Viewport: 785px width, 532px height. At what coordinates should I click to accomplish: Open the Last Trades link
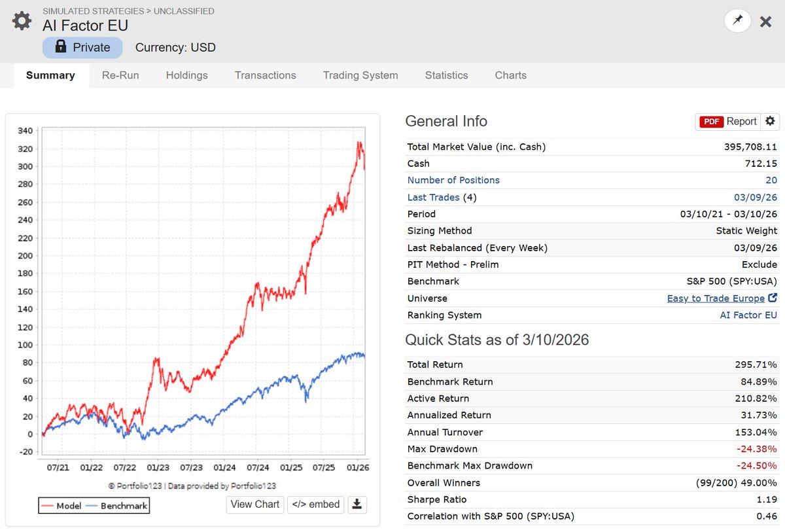tap(433, 197)
